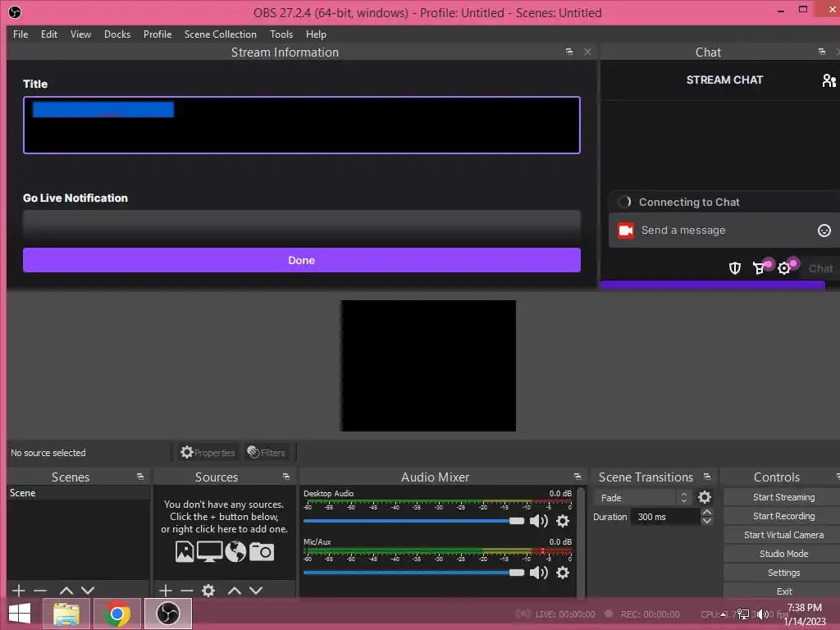Add a new scene with plus
This screenshot has width=840, height=630.
click(19, 591)
